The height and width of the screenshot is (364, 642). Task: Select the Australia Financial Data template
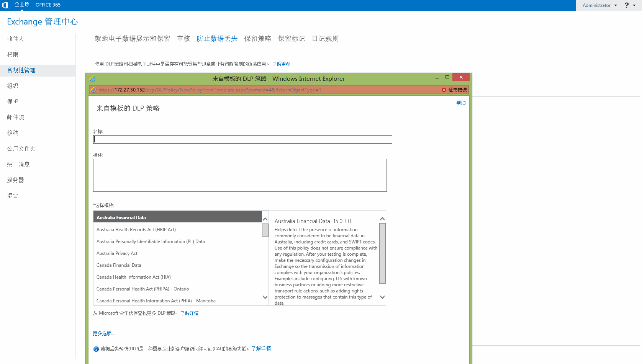(178, 217)
